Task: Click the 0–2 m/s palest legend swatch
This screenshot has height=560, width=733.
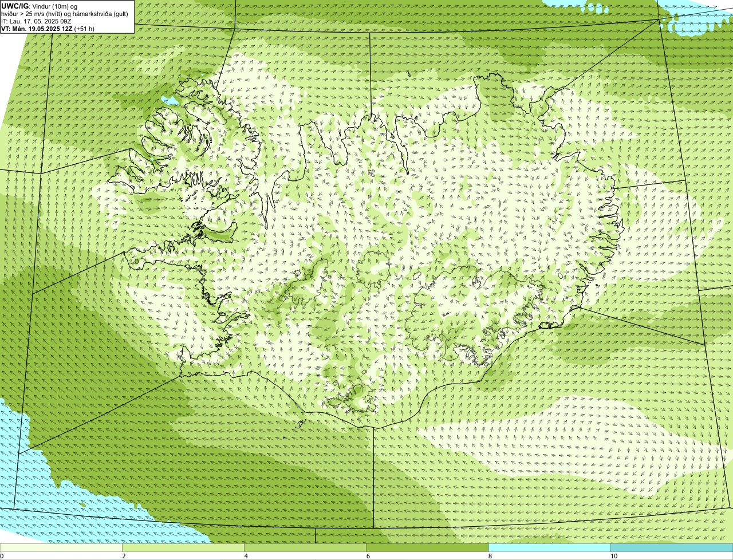Action: point(61,548)
